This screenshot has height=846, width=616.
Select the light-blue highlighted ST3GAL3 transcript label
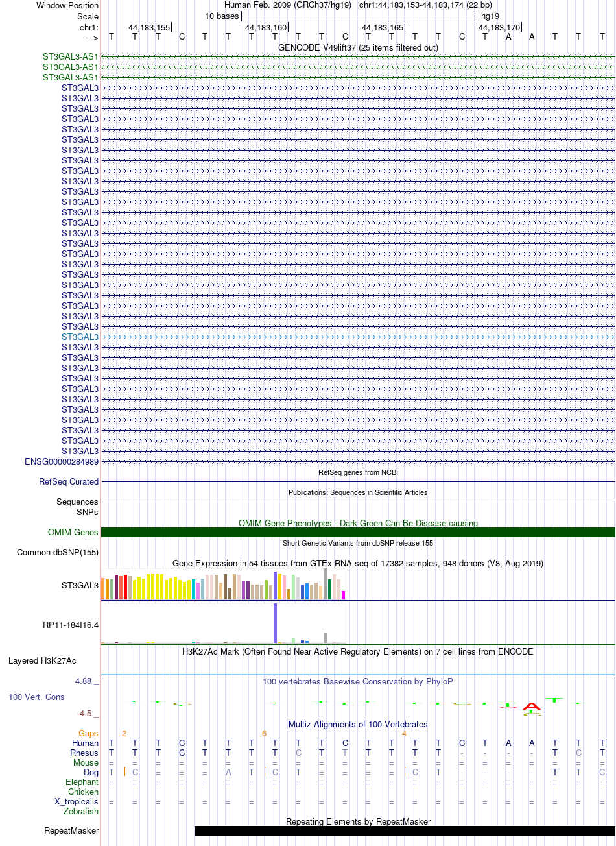(x=80, y=337)
